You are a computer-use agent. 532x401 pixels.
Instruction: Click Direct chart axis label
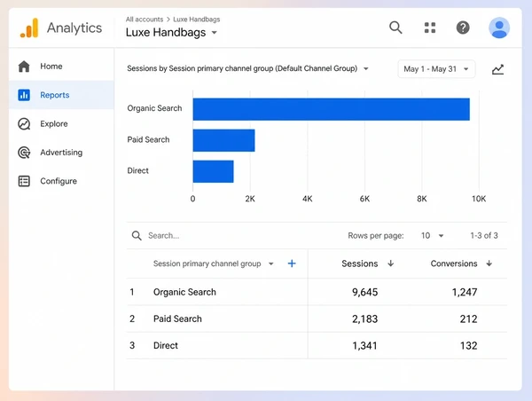pyautogui.click(x=137, y=170)
